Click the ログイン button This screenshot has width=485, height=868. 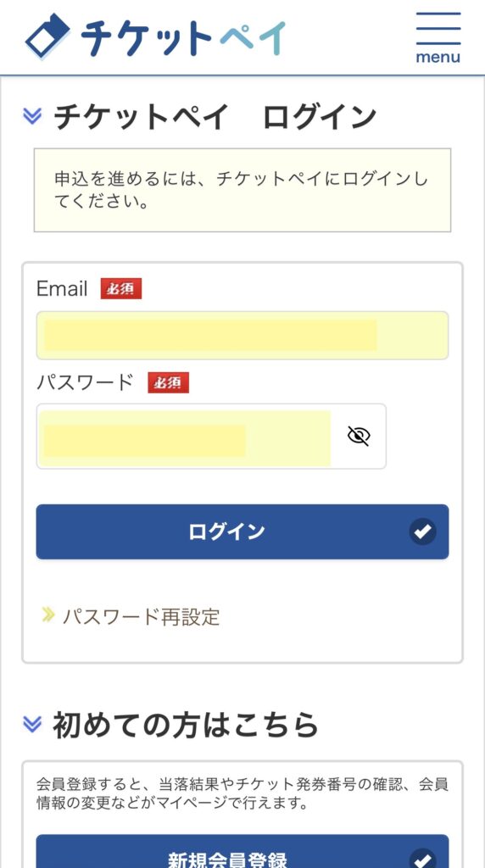tap(242, 531)
